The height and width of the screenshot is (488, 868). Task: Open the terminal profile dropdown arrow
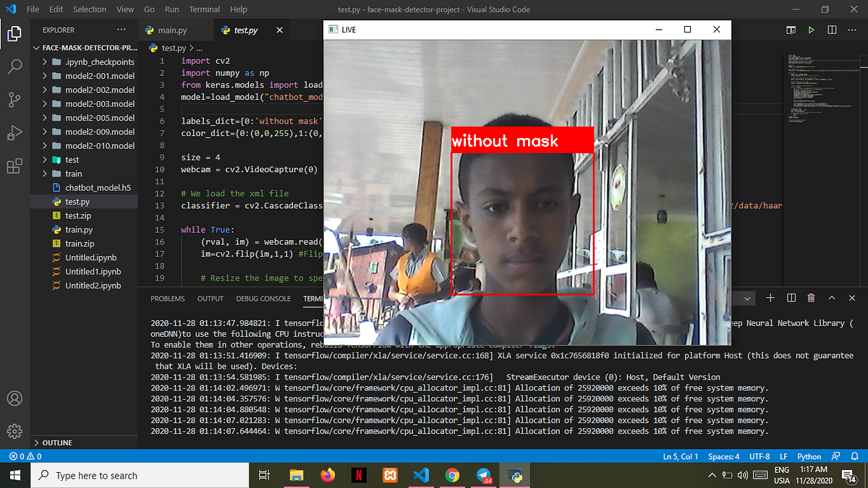click(749, 298)
